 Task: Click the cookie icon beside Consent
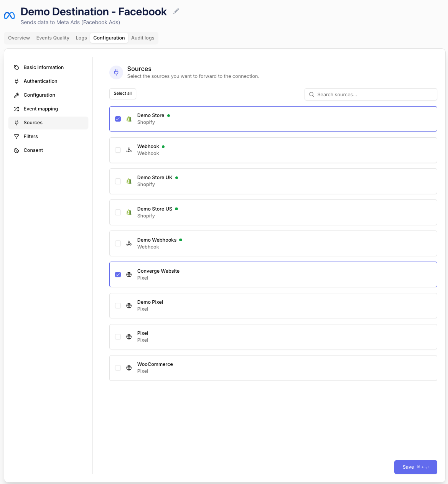tap(16, 150)
